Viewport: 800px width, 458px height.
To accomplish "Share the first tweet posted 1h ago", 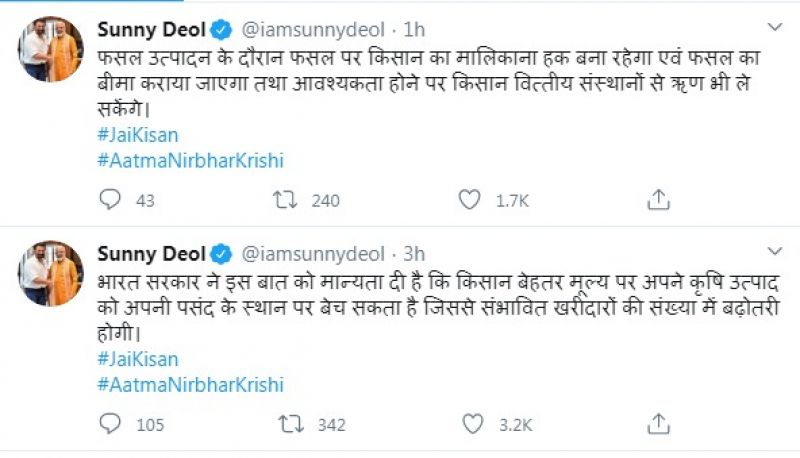I will (x=658, y=200).
